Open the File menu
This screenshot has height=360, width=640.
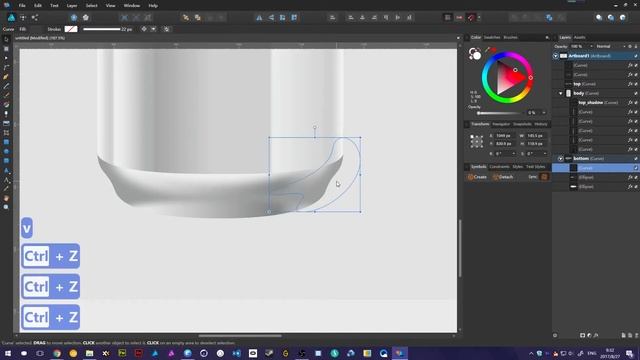point(22,6)
